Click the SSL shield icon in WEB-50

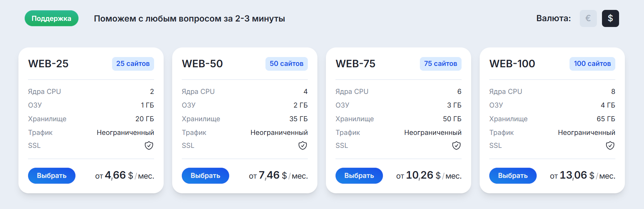pyautogui.click(x=303, y=146)
